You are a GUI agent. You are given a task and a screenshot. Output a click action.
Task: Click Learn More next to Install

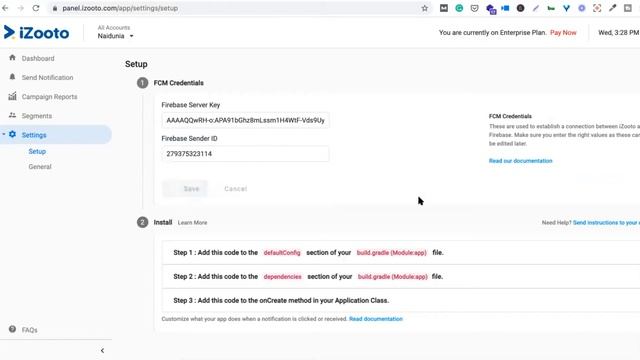click(192, 222)
